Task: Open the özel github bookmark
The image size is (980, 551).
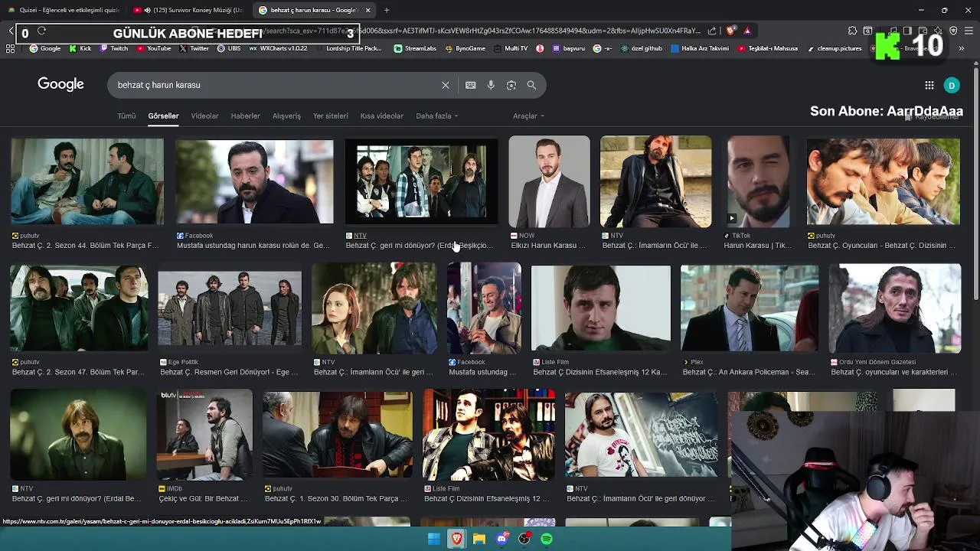Action: point(641,48)
